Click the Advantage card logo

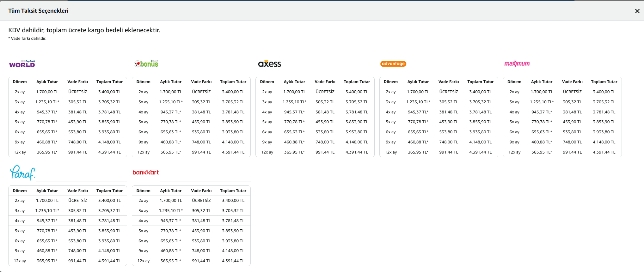pos(393,63)
